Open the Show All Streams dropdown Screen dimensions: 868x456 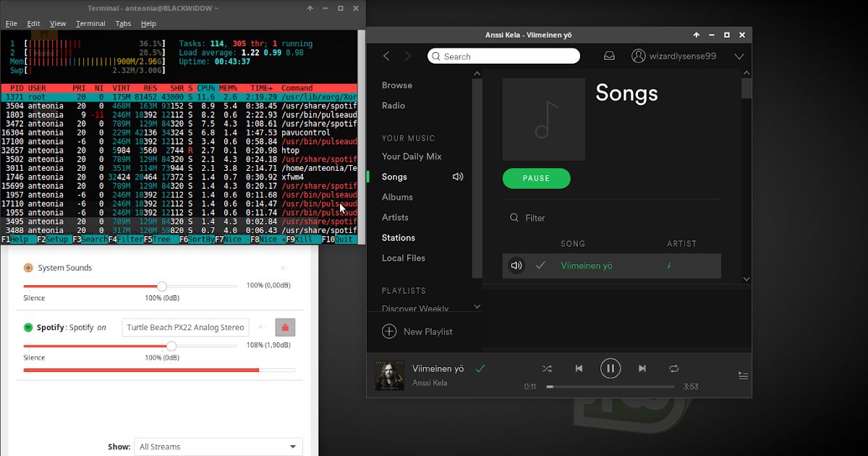pos(218,447)
